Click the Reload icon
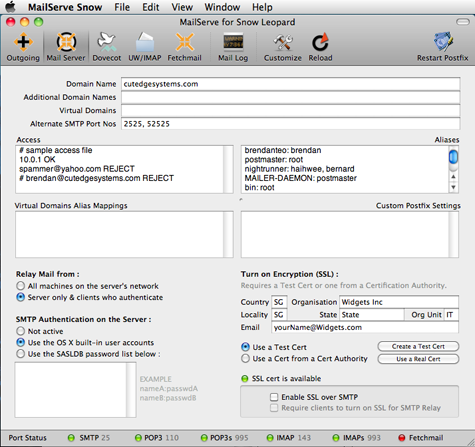Viewport: 475px width, 447px height. coord(320,47)
